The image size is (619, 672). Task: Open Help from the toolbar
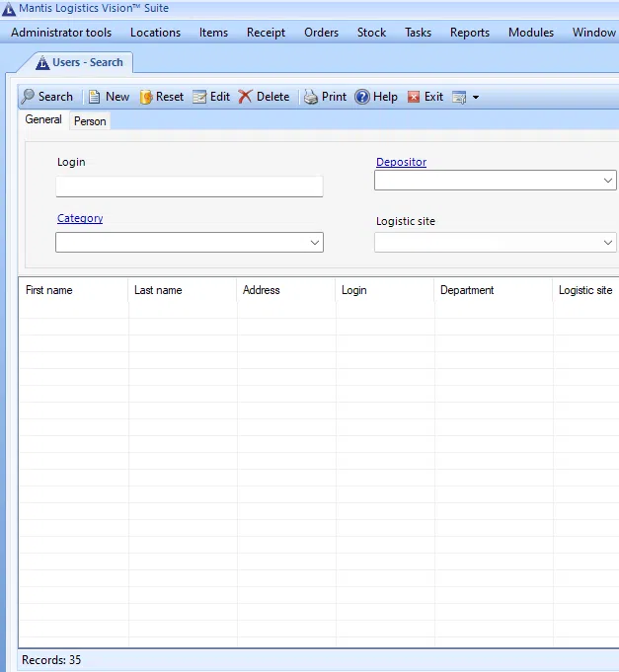362,97
